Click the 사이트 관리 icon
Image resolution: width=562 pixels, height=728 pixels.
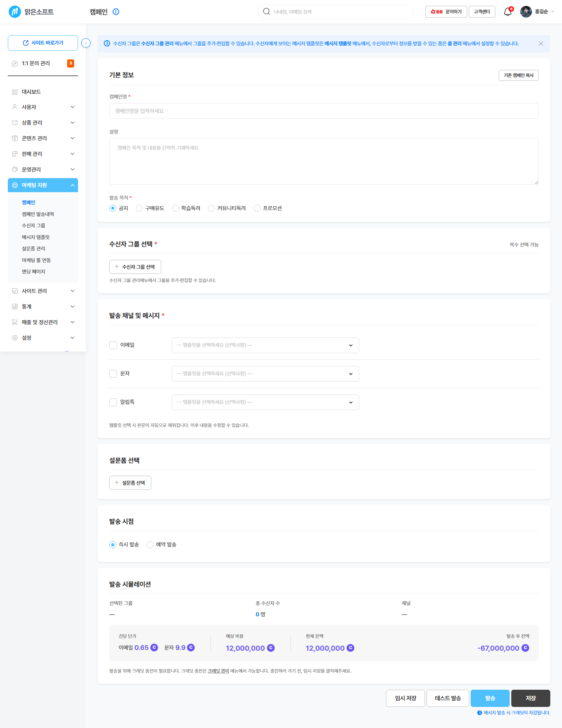(x=15, y=291)
